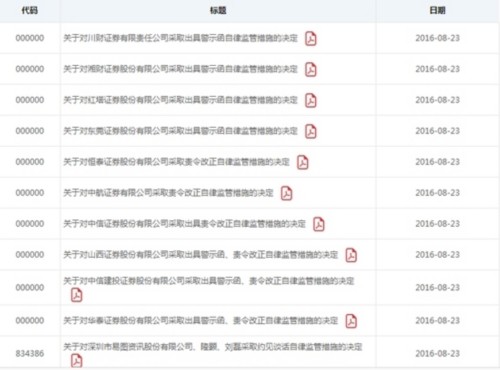Open the 关于对川财证券有限责任公司 title link

pos(180,38)
